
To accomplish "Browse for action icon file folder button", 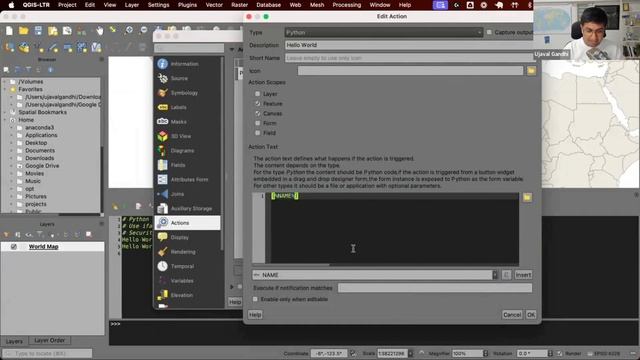I will point(531,71).
